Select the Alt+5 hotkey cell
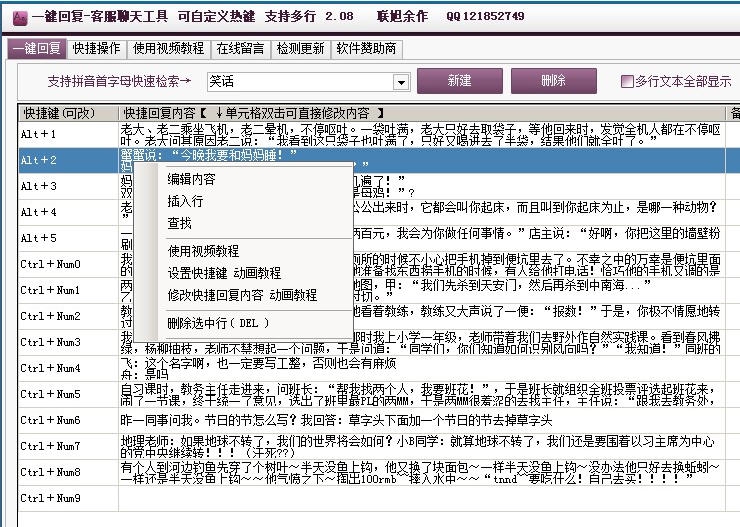This screenshot has height=527, width=740. pyautogui.click(x=68, y=238)
